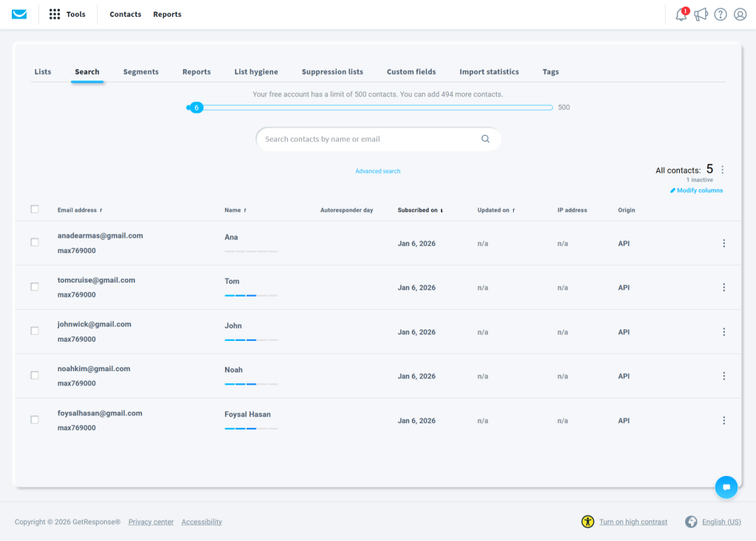
Task: Open the Accessibility footer link
Action: point(202,522)
